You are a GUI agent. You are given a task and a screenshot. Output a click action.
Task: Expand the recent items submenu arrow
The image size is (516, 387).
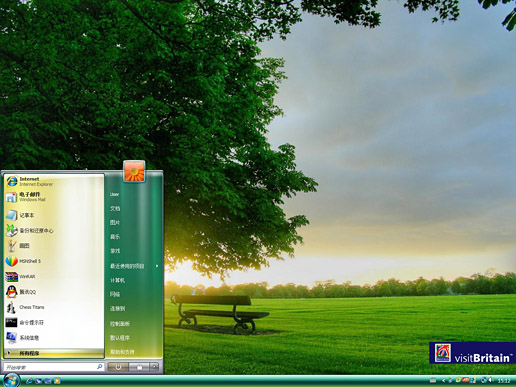[157, 266]
